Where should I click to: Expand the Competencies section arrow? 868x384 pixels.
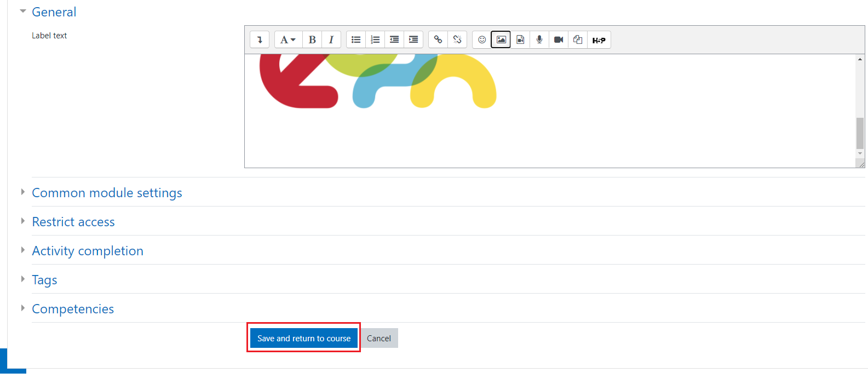pos(23,308)
